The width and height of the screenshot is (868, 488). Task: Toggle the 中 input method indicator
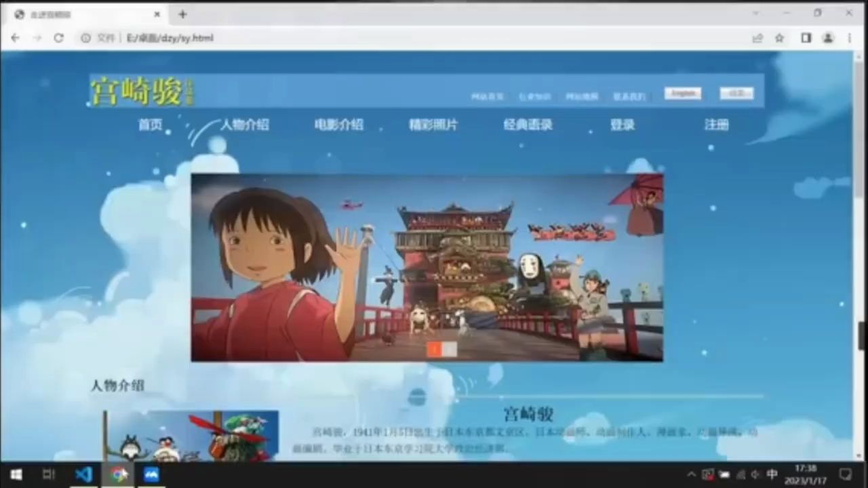click(x=772, y=474)
